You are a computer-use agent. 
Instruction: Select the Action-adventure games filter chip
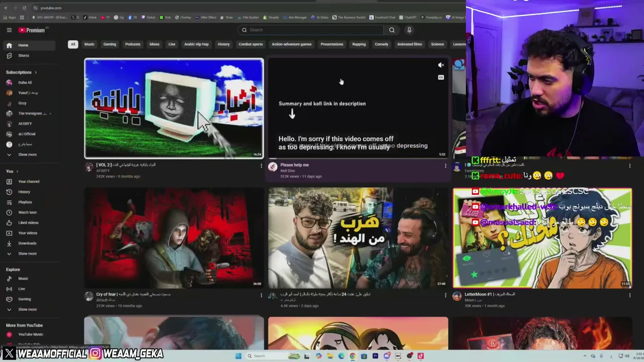point(292,44)
